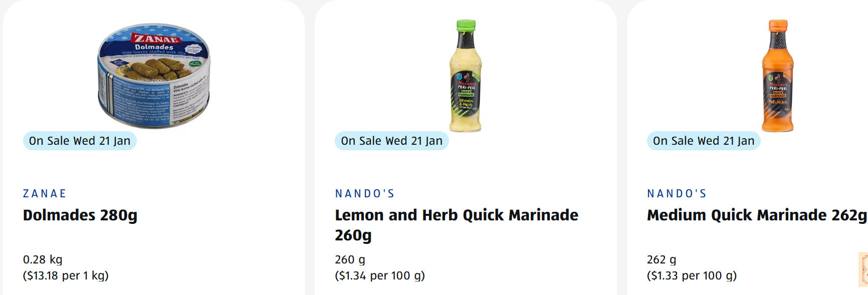Image resolution: width=868 pixels, height=295 pixels.
Task: Open the ZANAE brand link
Action: tap(45, 193)
